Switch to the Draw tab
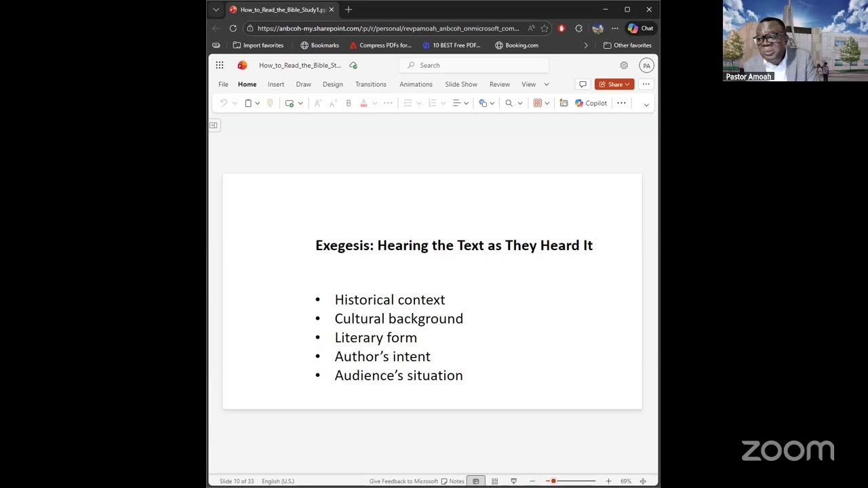The height and width of the screenshot is (488, 868). (x=303, y=84)
